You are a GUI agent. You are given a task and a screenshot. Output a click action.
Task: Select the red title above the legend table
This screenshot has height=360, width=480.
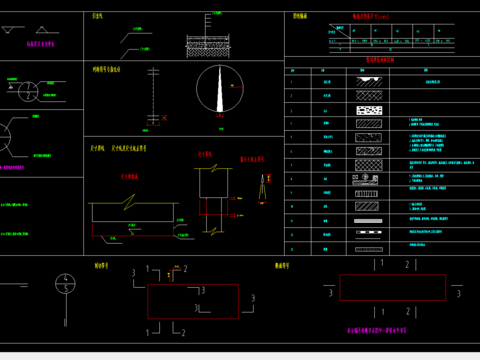(380, 60)
